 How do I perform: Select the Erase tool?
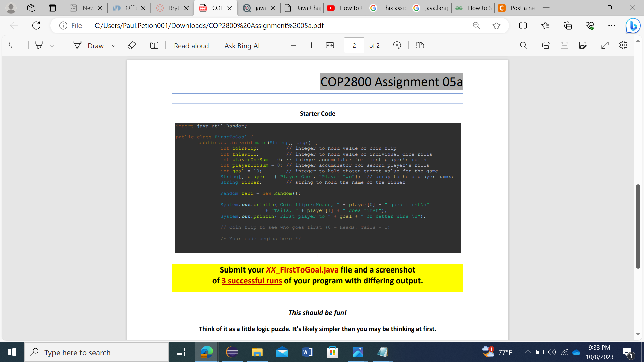click(x=132, y=45)
